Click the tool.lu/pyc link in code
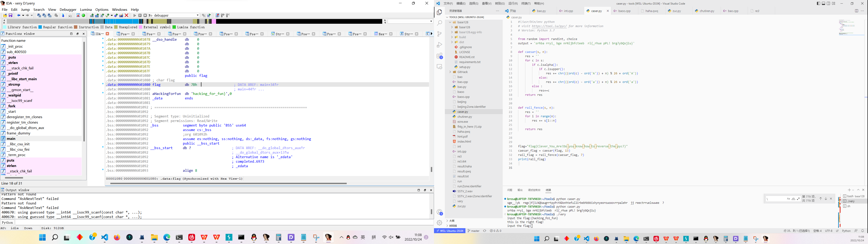The image size is (868, 244). 549,26
